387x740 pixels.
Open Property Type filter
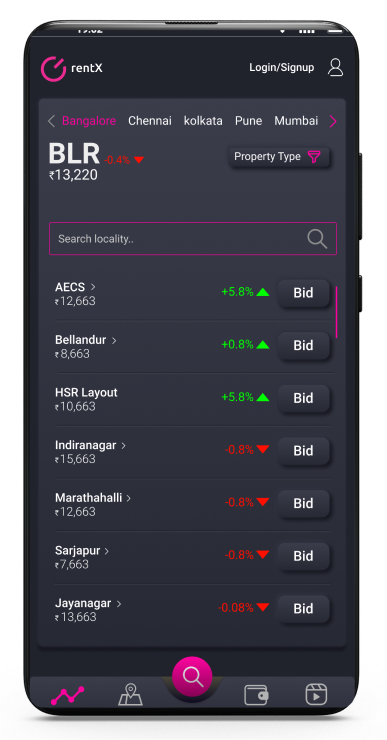click(x=279, y=157)
